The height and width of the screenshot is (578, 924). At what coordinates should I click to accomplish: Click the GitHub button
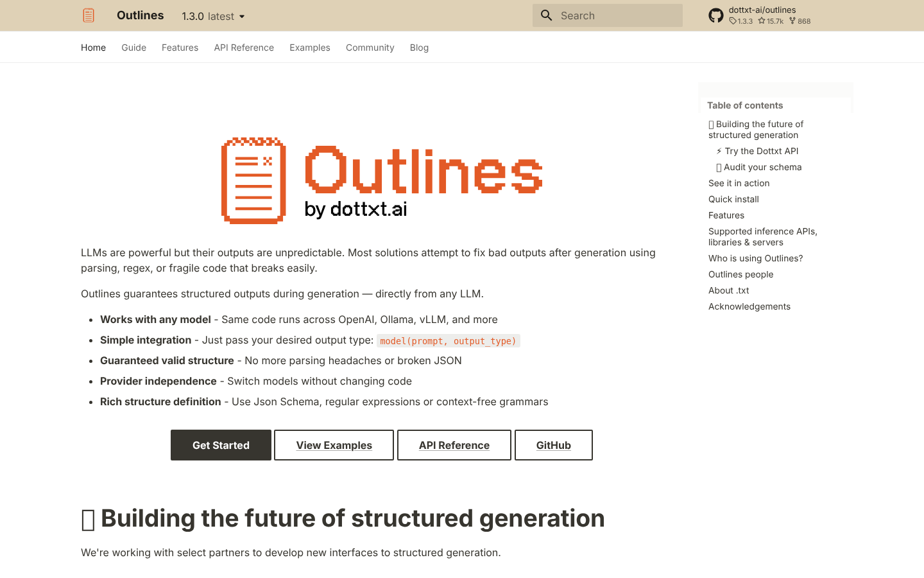pyautogui.click(x=554, y=445)
